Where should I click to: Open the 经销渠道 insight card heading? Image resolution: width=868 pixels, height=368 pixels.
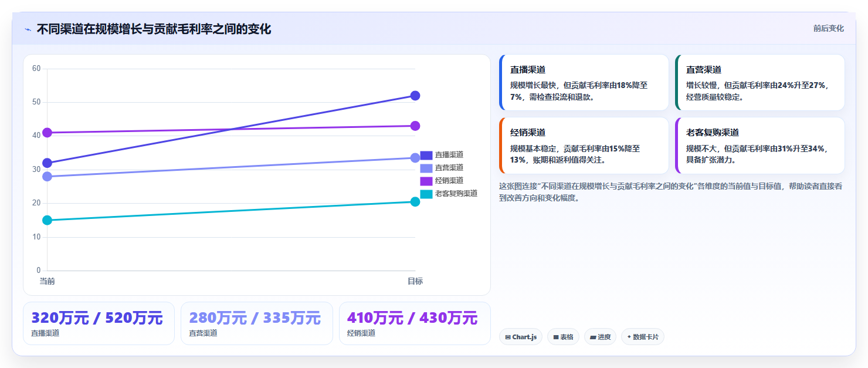coord(528,133)
